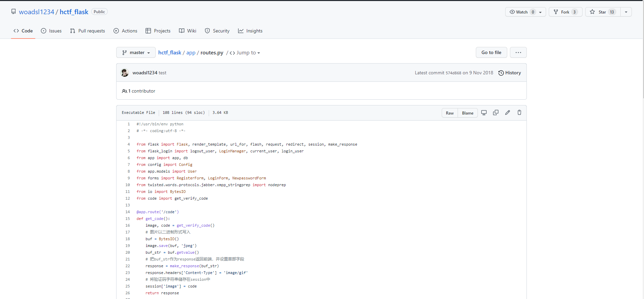Click the eye icon in Watch button
Image resolution: width=644 pixels, height=299 pixels.
pos(512,12)
